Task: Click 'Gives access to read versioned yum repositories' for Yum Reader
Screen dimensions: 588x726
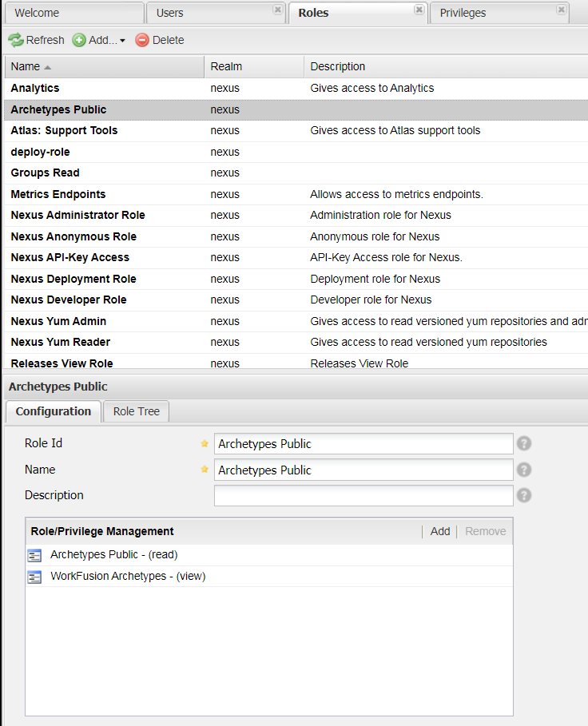Action: 429,342
